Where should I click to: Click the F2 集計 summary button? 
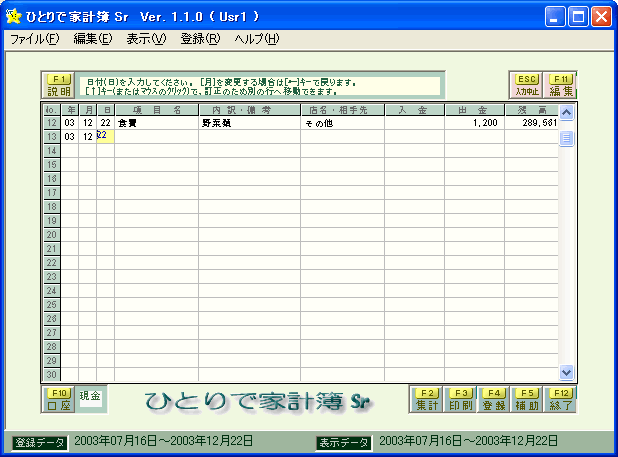[427, 400]
